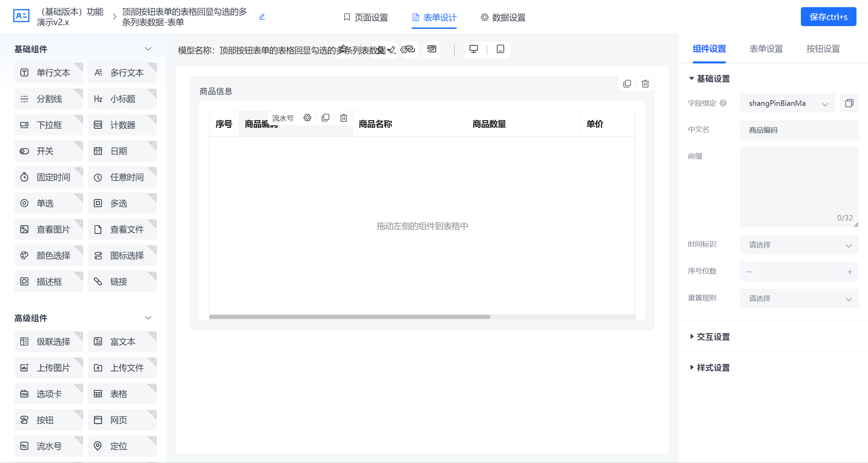
Task: Switch to the 表单设置 tab
Action: coord(766,49)
